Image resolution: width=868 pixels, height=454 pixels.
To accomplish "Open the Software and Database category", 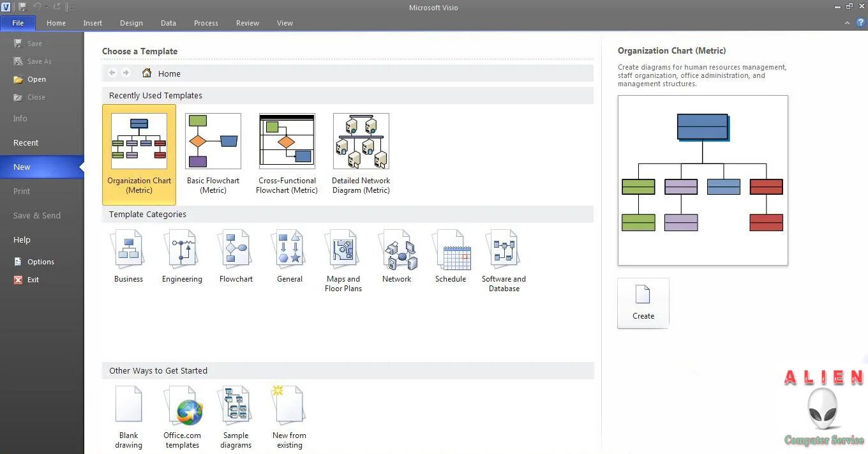I will 504,261.
